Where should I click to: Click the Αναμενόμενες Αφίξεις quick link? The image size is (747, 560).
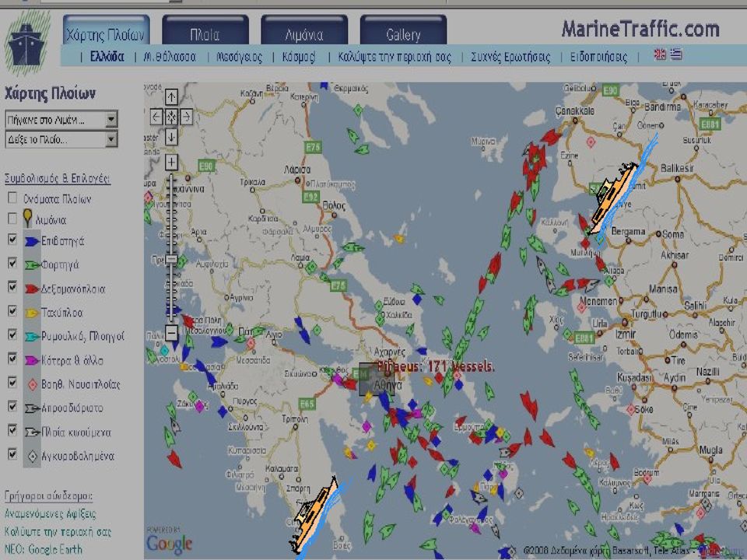tap(50, 514)
